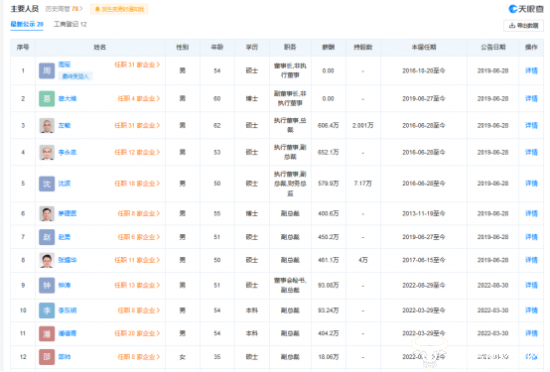
Task: Click the green 葛 avatar in row 2
Action: pyautogui.click(x=47, y=99)
